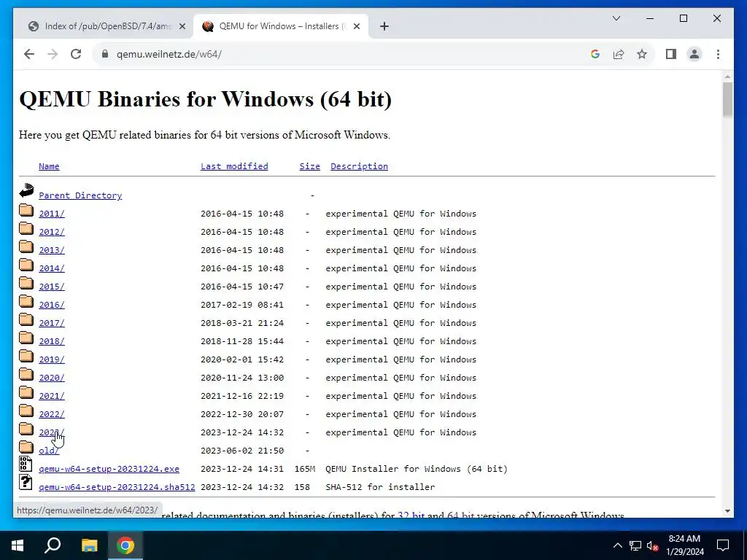The width and height of the screenshot is (747, 560).
Task: Click the folder icon beside 2022/
Action: tap(26, 411)
